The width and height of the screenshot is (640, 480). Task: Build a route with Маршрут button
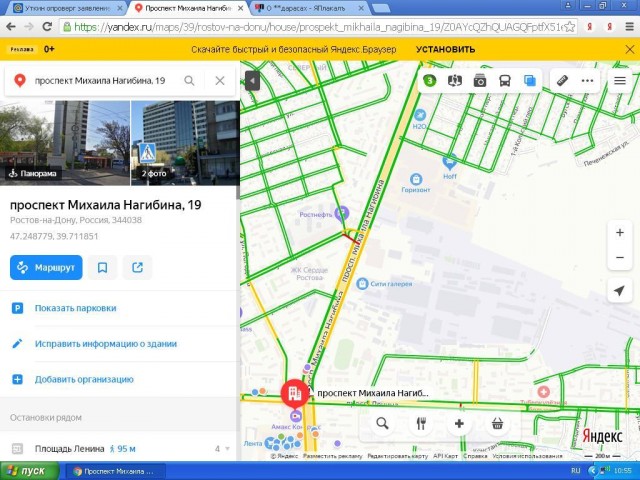46,268
